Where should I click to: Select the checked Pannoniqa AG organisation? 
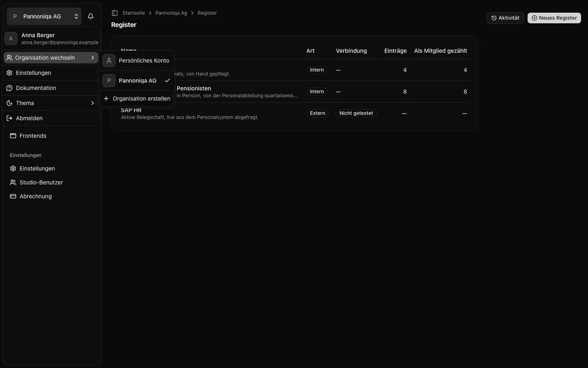[137, 81]
